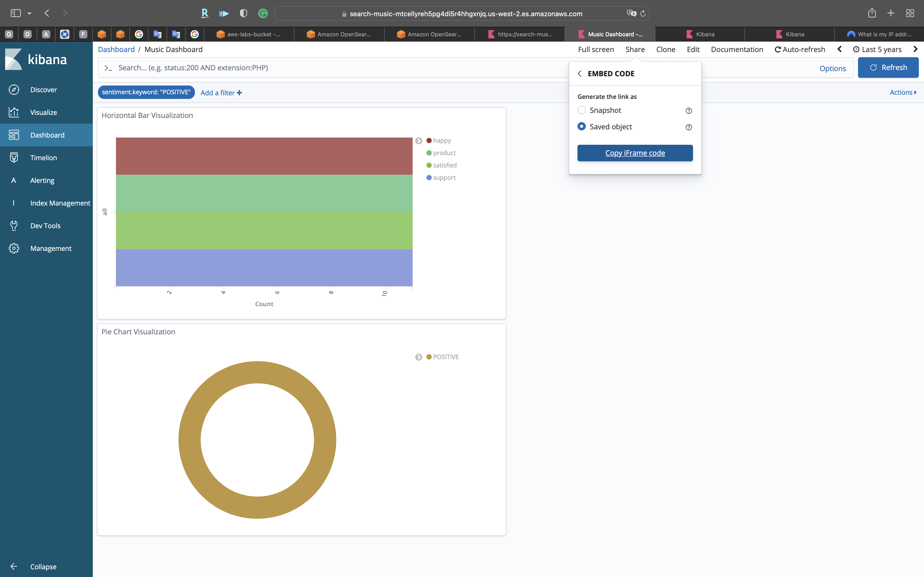Viewport: 924px width, 577px height.
Task: Click the Snapshot help question-mark icon
Action: tap(688, 111)
